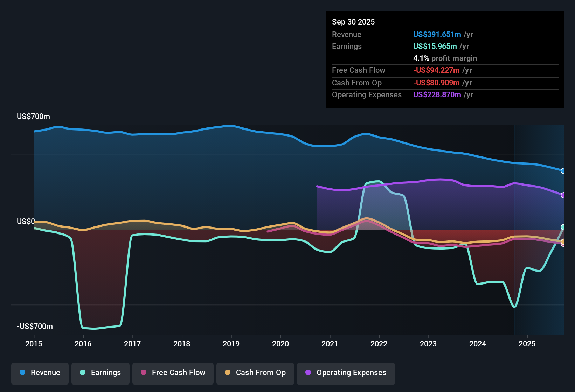Select the 2019 x-axis label
This screenshot has height=392, width=575.
[x=231, y=344]
